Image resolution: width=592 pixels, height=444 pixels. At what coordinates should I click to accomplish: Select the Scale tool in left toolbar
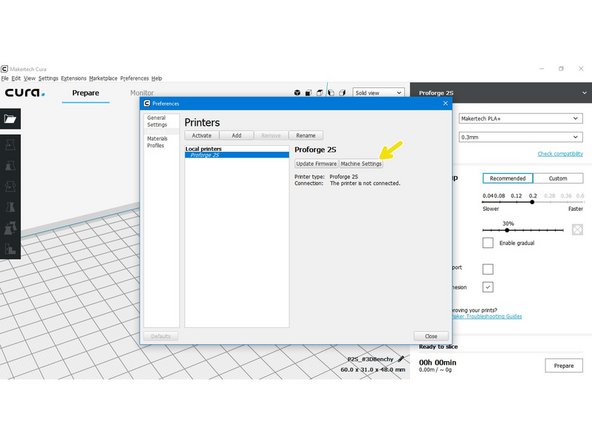pyautogui.click(x=10, y=166)
